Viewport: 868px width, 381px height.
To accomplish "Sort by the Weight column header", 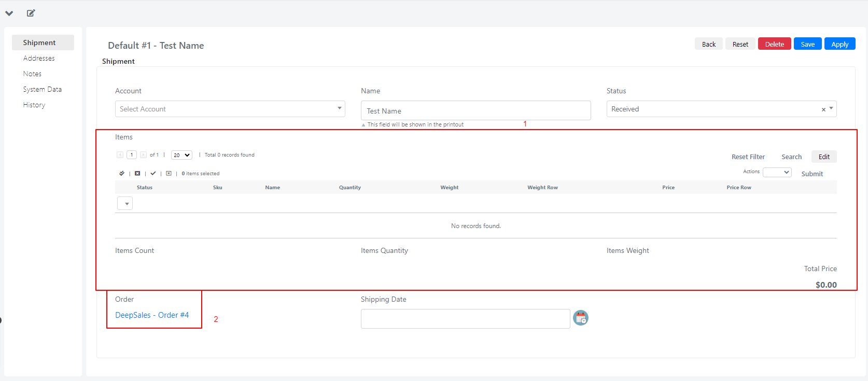I will click(450, 188).
